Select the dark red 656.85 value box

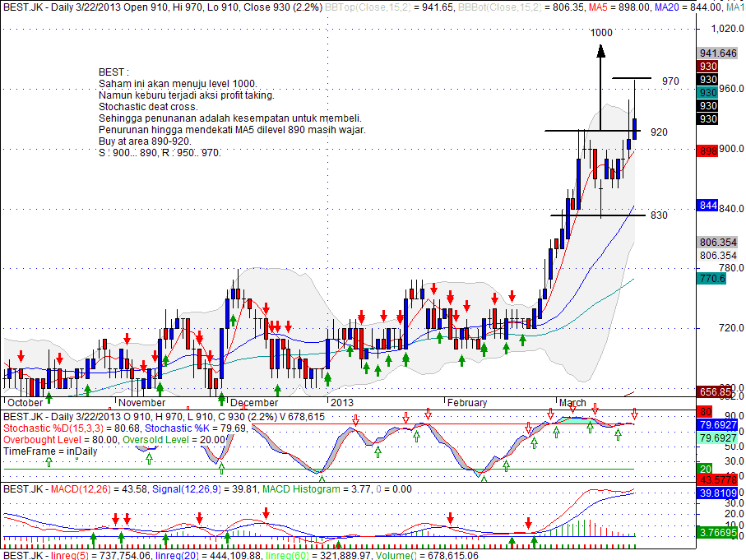(715, 392)
